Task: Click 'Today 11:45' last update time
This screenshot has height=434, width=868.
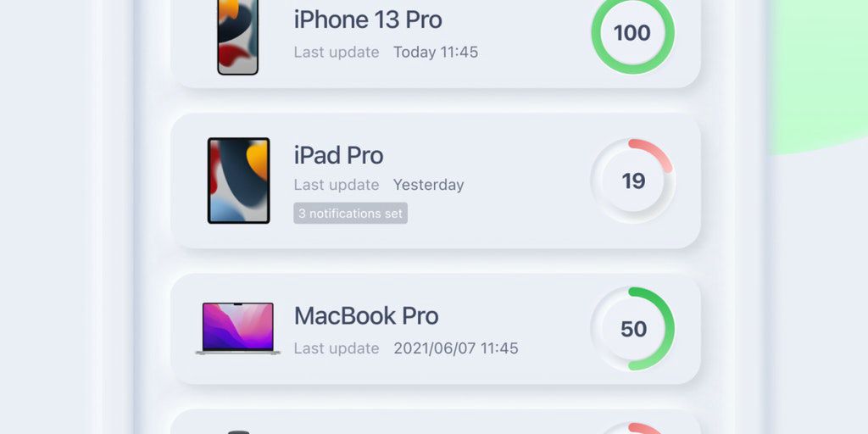Action: tap(436, 52)
